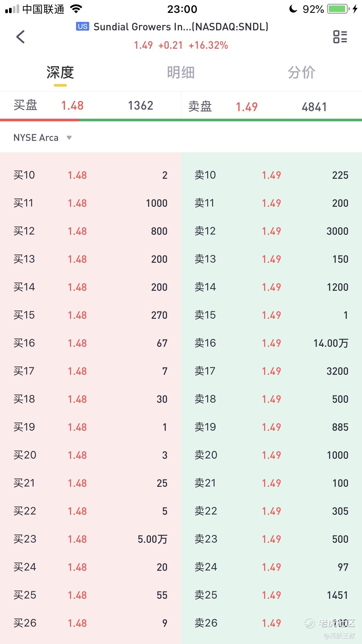Screen dimensions: 362x644
Task: Tap the 卖12 ask row of 3000
Action: [271, 231]
